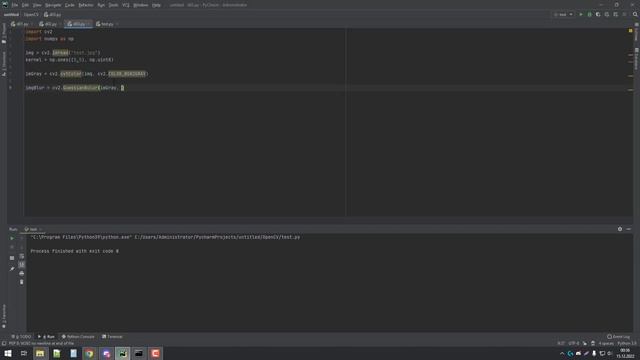
Task: Click the cvtColor code line in editor
Action: pyautogui.click(x=87, y=74)
